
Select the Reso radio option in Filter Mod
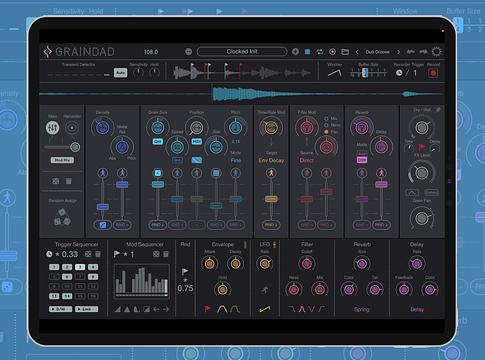pyautogui.click(x=326, y=125)
